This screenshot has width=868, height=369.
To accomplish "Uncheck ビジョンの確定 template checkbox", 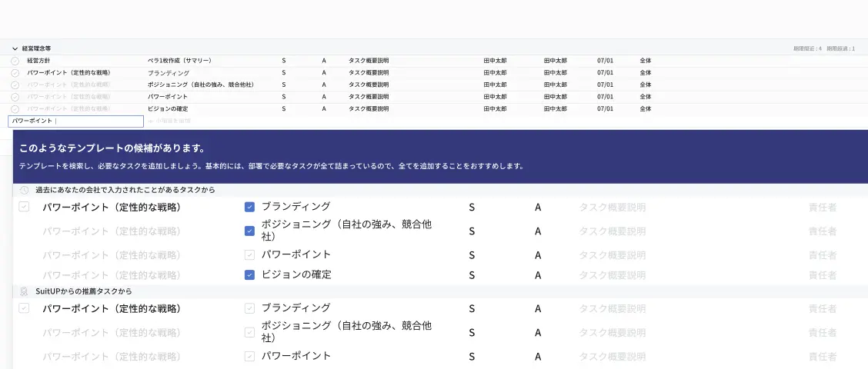I will point(249,274).
